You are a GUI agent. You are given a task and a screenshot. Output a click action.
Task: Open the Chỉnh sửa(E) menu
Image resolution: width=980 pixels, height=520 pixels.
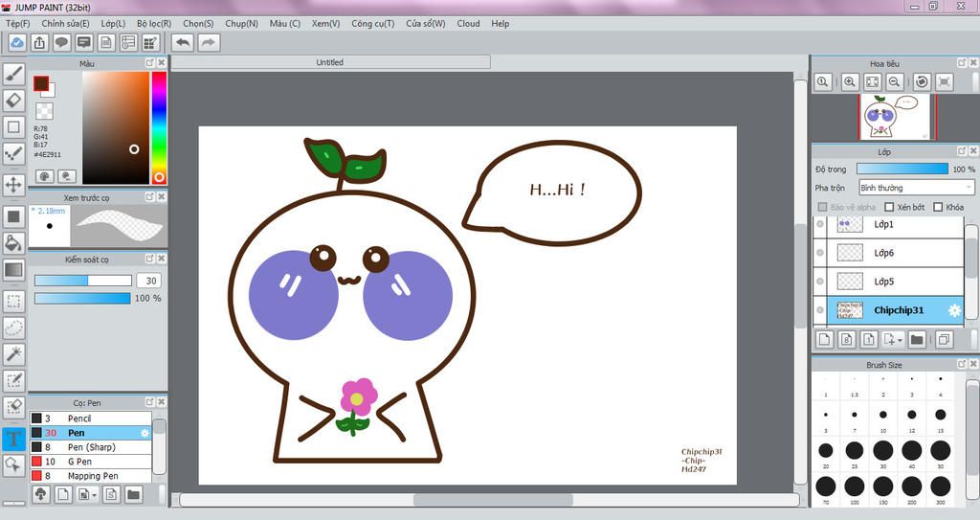(x=66, y=23)
